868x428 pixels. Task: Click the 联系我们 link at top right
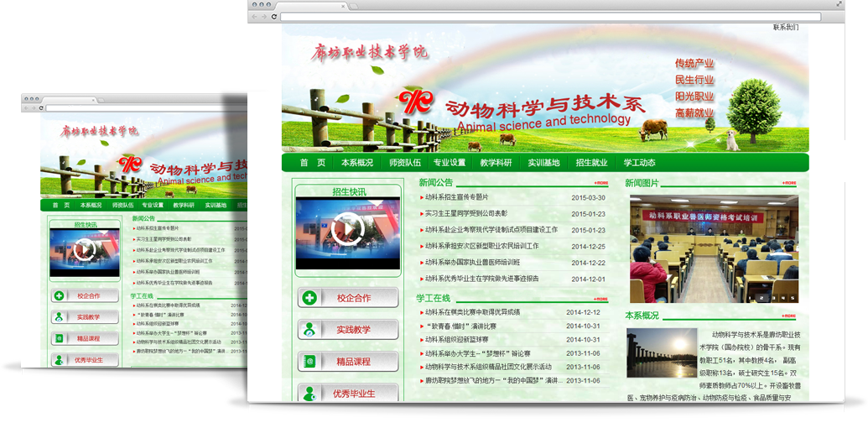coord(785,28)
